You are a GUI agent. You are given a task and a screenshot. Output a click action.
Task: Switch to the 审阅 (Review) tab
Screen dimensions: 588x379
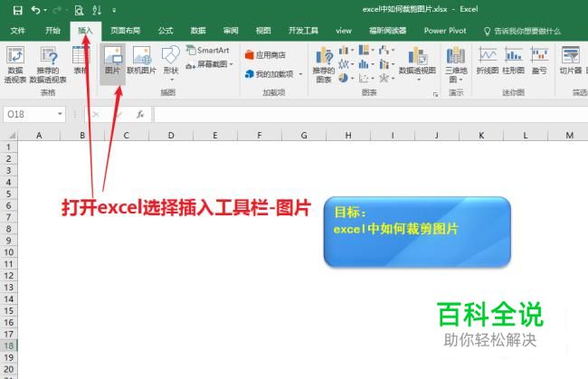(x=231, y=31)
